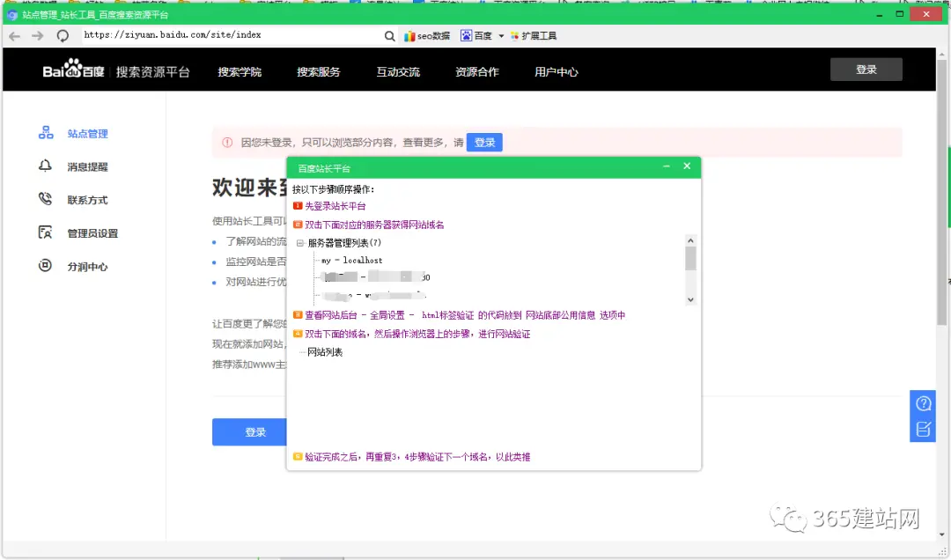Click the step 4 双击下面的域名 instruction text
Screen dimensions: 951x560
[417, 335]
